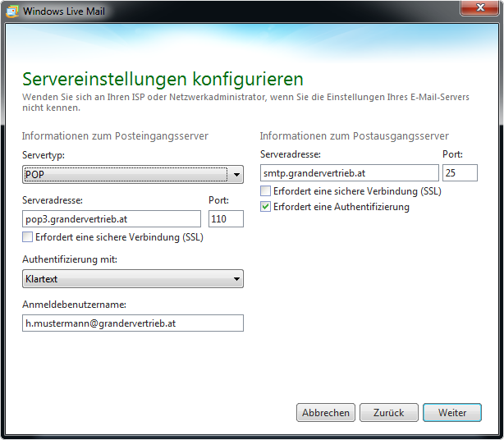Viewport: 504px width, 440px height.
Task: Click the smtp.grandervertrieb.at server address field
Action: point(349,172)
